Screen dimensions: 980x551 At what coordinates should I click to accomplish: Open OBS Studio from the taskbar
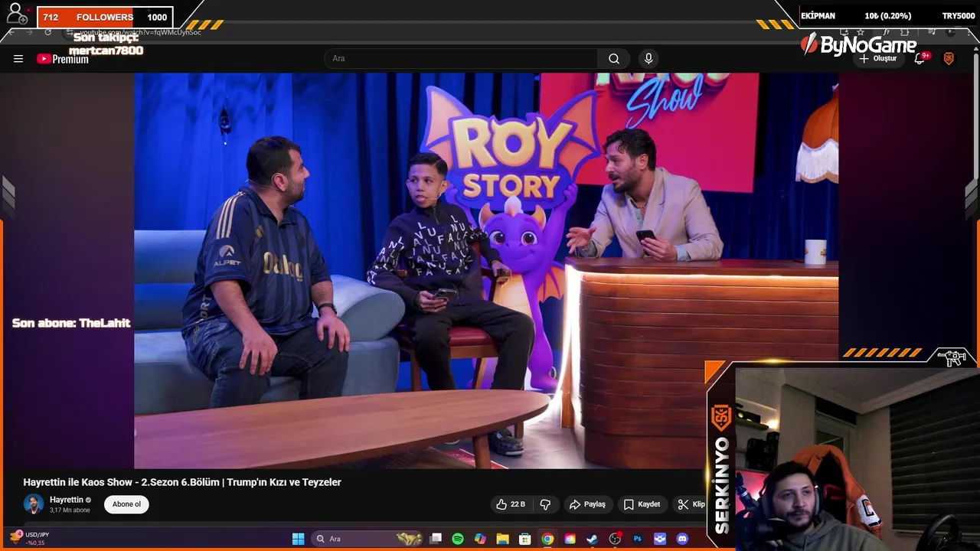(x=615, y=539)
